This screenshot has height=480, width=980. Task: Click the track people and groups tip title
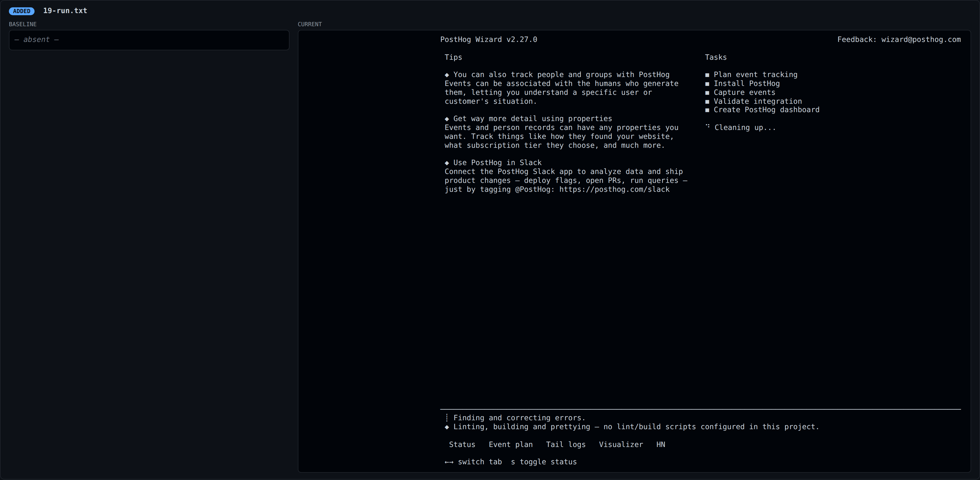coord(561,75)
